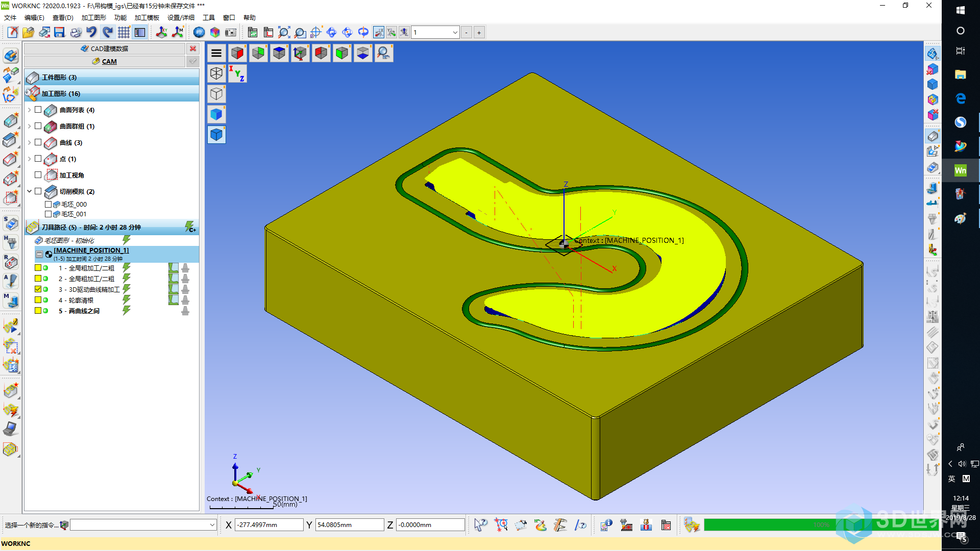Expand the 曲面列表 (4) tree node

[30, 110]
